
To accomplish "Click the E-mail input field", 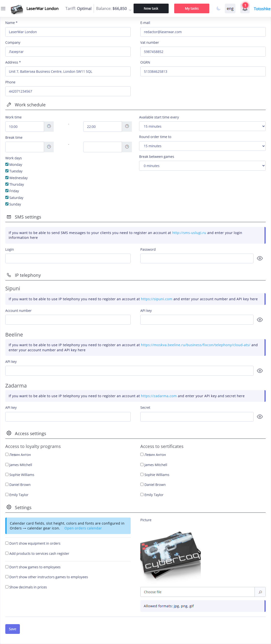I will tap(203, 32).
